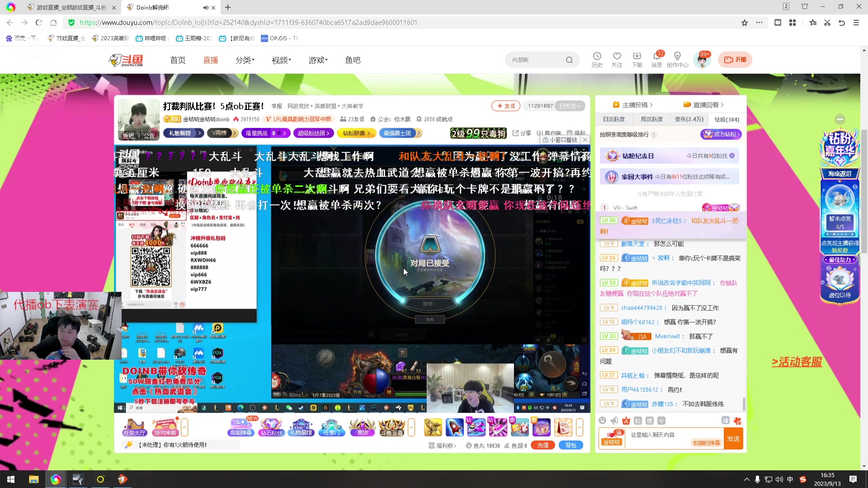Open the 福利券 coupon link
The height and width of the screenshot is (488, 868).
coord(443,446)
